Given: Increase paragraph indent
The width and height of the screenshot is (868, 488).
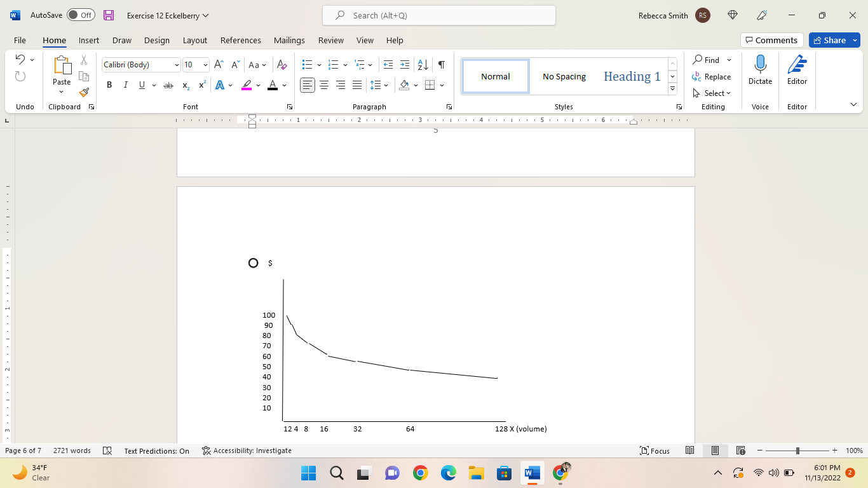Looking at the screenshot, I should (405, 65).
